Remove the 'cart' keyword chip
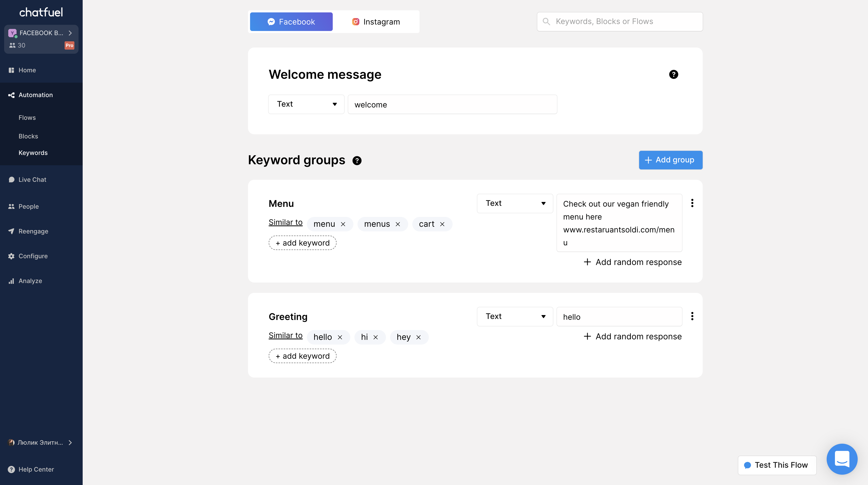Image resolution: width=868 pixels, height=485 pixels. click(x=442, y=224)
